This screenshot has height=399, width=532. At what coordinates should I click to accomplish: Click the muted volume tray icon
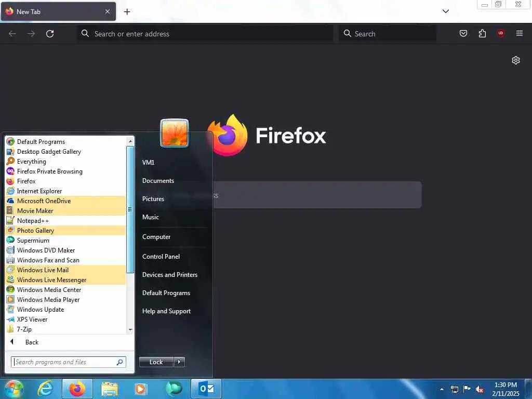pos(480,389)
